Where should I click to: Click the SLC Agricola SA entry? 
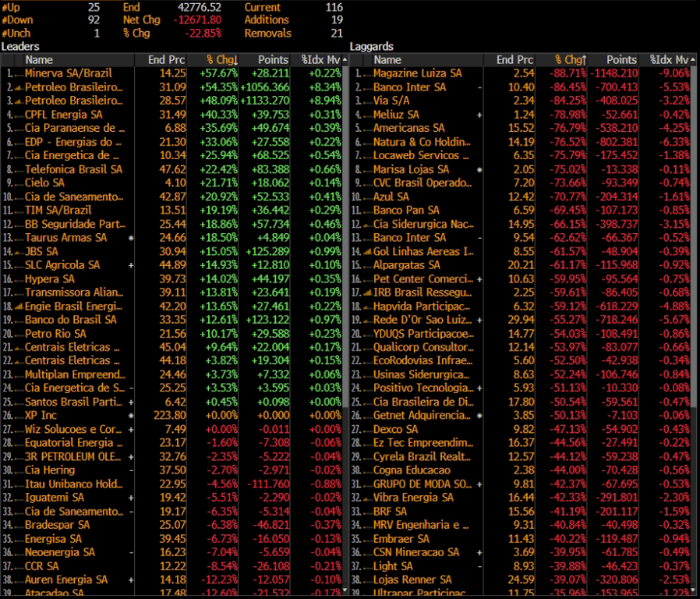click(x=171, y=265)
